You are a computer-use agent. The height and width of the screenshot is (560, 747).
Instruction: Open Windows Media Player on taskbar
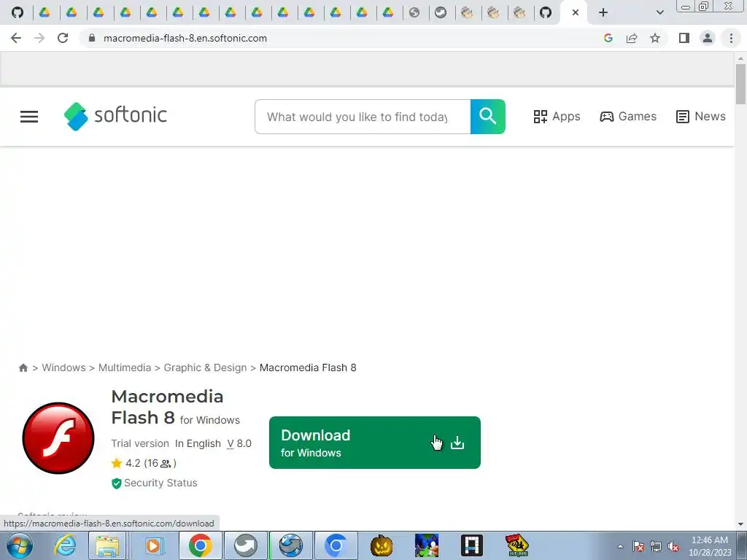(153, 545)
